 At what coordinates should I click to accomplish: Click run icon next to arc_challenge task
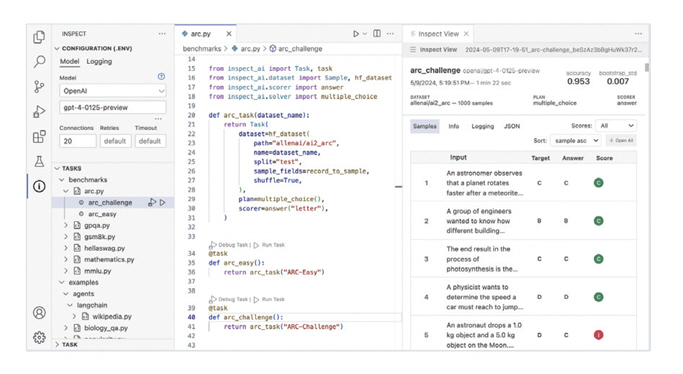click(x=162, y=202)
